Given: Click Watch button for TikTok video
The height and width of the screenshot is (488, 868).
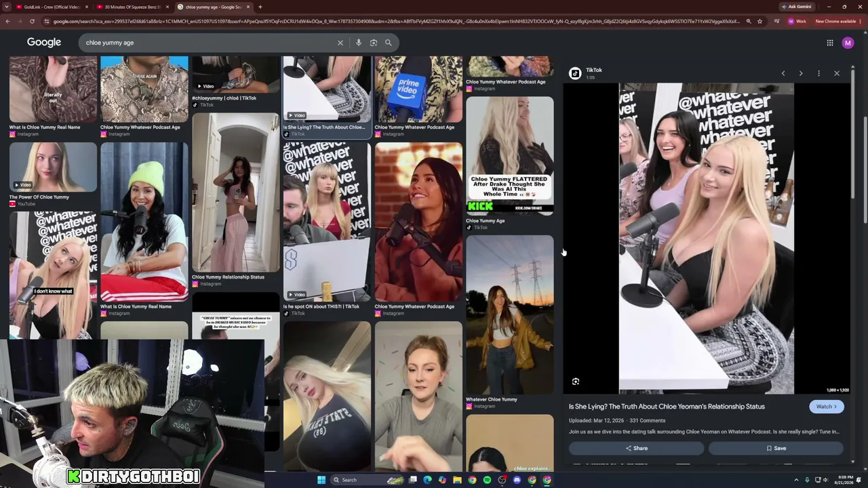Looking at the screenshot, I should tap(827, 407).
